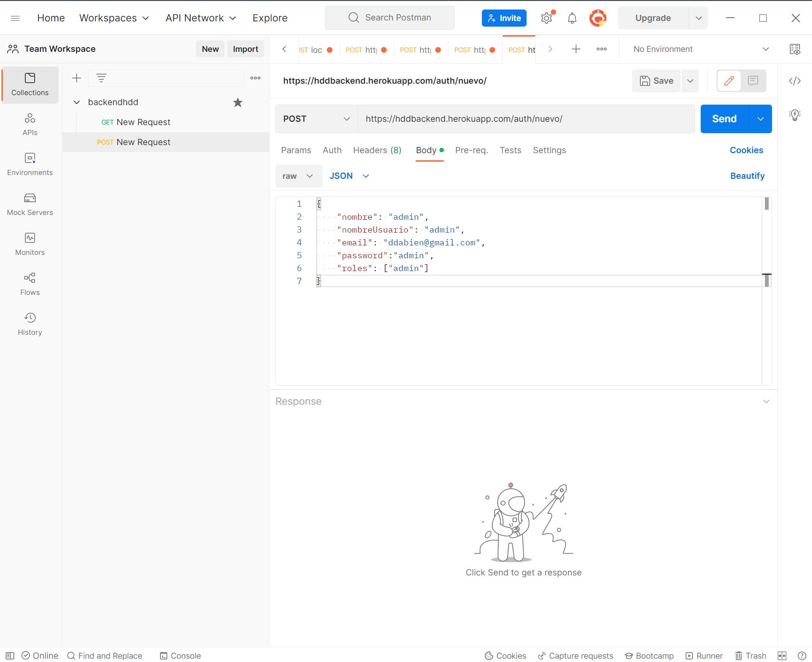812x662 pixels.
Task: Open the No Environment selector
Action: pos(701,49)
